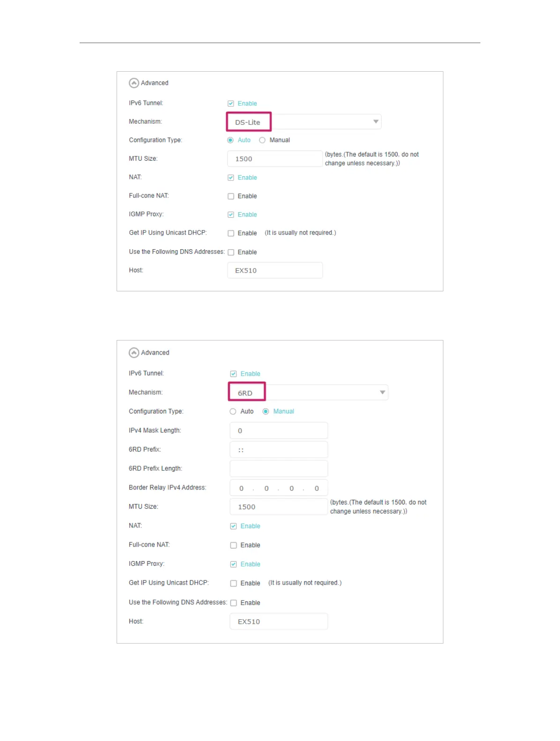Open the DS-Lite Mechanism dropdown

(376, 122)
